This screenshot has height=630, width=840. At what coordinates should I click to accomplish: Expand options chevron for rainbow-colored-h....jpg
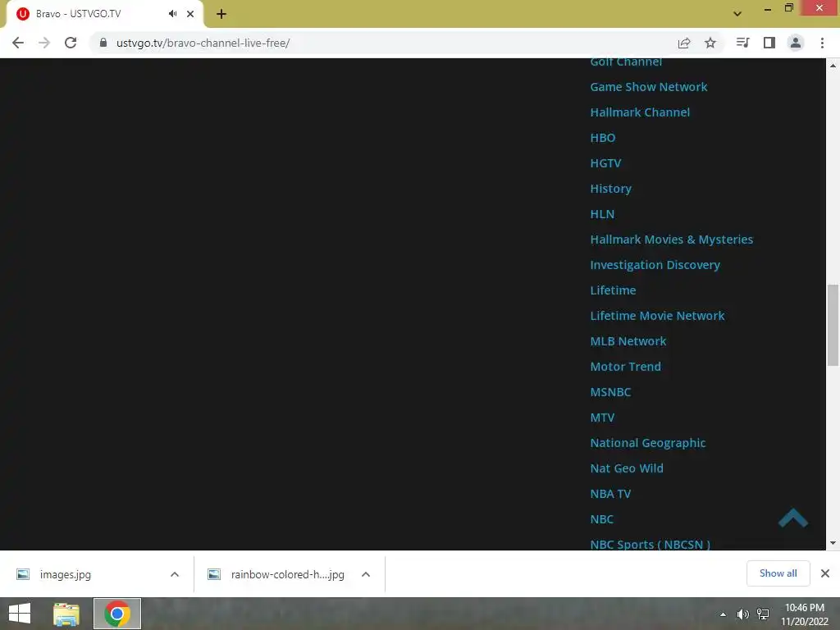tap(366, 574)
